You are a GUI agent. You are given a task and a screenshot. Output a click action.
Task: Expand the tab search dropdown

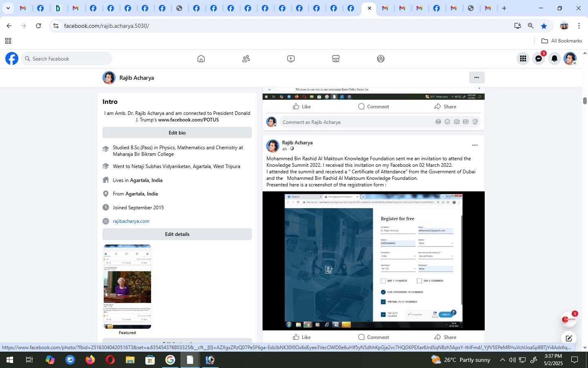(x=8, y=8)
